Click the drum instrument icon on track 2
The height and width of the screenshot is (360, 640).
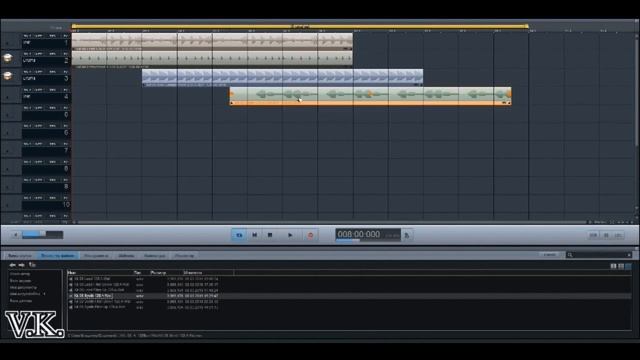(8, 58)
